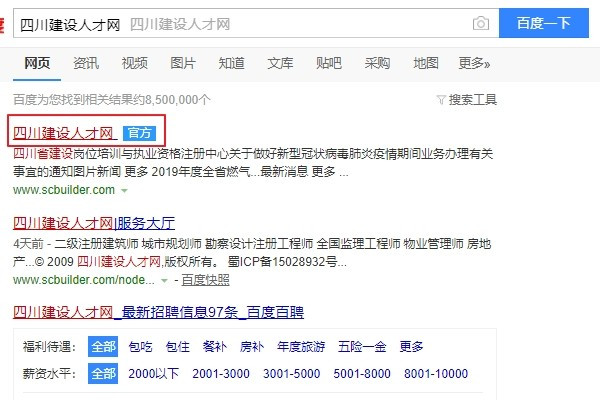Image resolution: width=600 pixels, height=400 pixels.
Task: Switch to the 图片 tab
Action: [x=183, y=63]
